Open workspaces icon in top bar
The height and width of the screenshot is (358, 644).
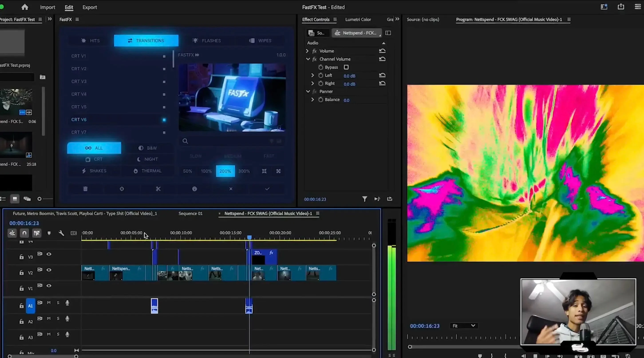tap(604, 7)
